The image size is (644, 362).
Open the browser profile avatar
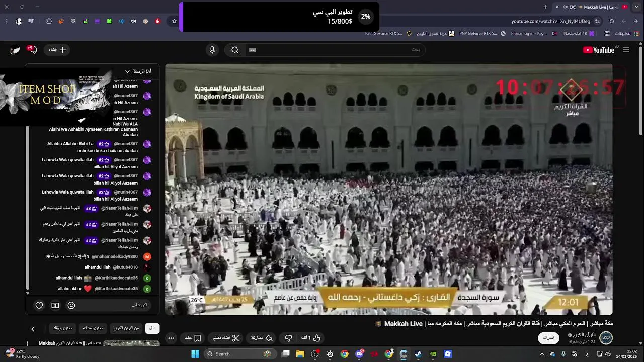click(19, 21)
